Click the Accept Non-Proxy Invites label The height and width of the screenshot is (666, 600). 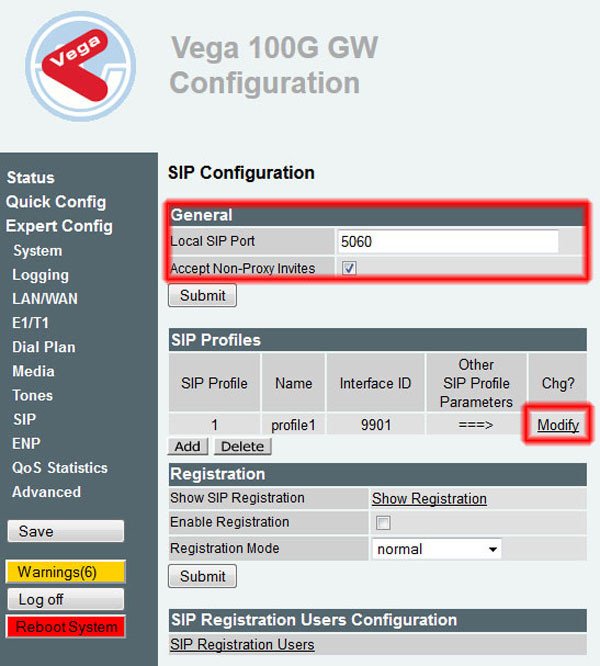(x=243, y=268)
